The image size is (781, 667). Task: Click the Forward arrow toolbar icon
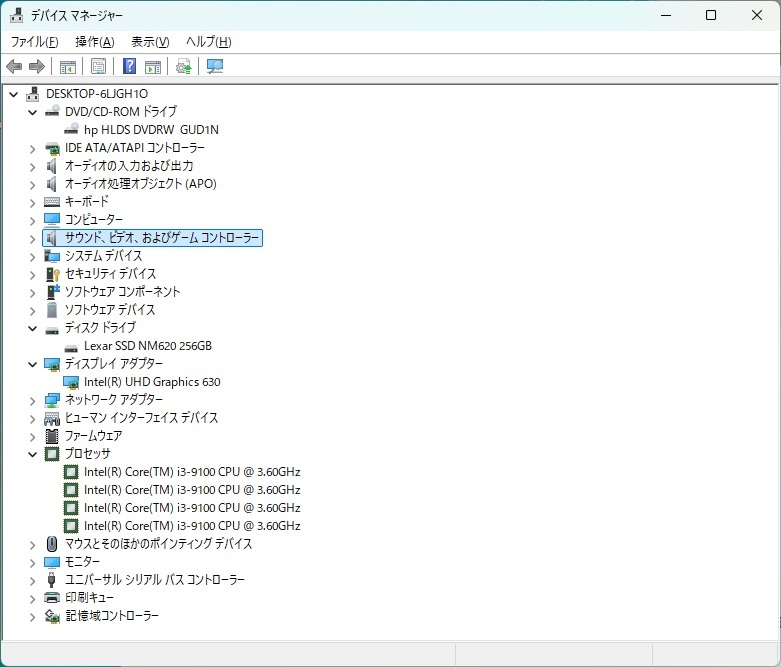(x=37, y=66)
